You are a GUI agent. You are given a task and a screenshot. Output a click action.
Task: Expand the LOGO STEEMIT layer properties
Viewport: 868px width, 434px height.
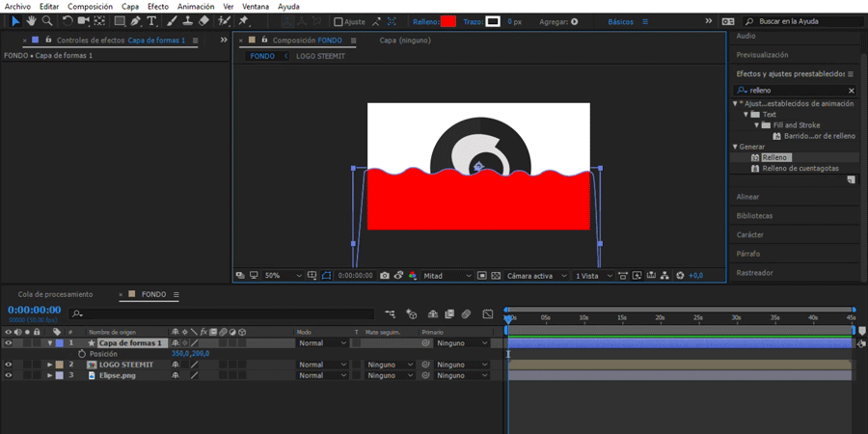[49, 365]
